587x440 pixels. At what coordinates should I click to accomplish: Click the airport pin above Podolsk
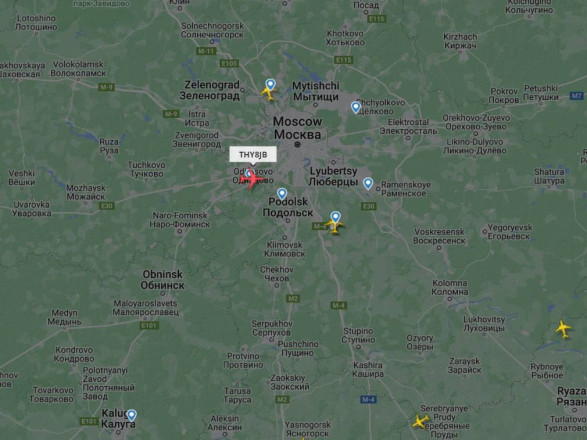point(282,194)
